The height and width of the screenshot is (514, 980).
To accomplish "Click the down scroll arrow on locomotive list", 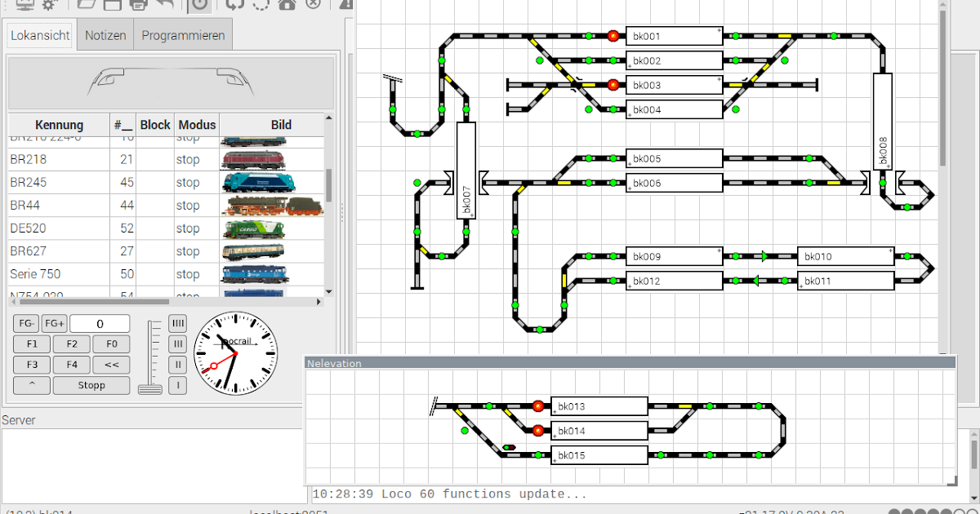I will coord(329,290).
